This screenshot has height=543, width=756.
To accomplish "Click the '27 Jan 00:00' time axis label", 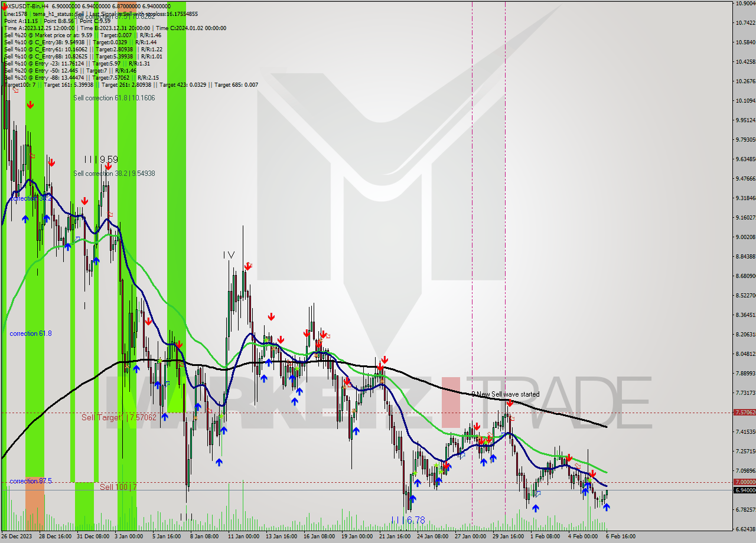I will coord(471,537).
